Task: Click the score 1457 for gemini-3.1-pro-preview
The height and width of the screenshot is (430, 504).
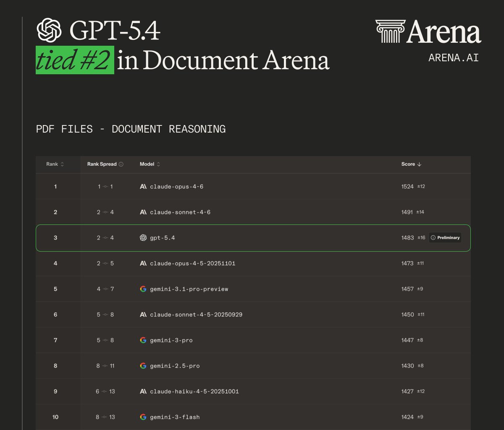Action: (407, 289)
